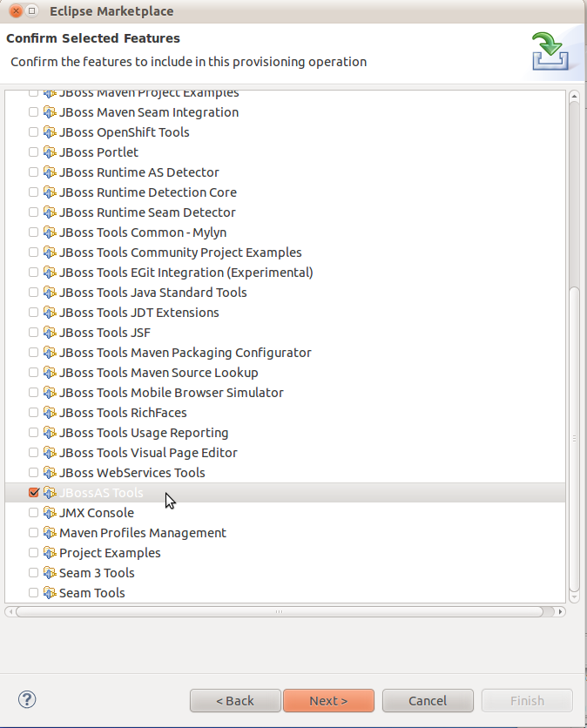Click the Project Examples feature icon

[50, 553]
